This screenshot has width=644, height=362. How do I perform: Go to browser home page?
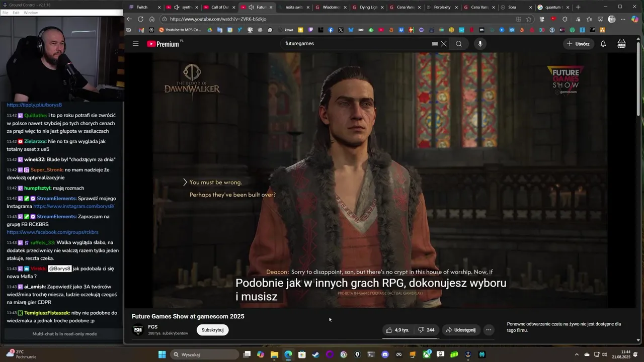point(151,19)
